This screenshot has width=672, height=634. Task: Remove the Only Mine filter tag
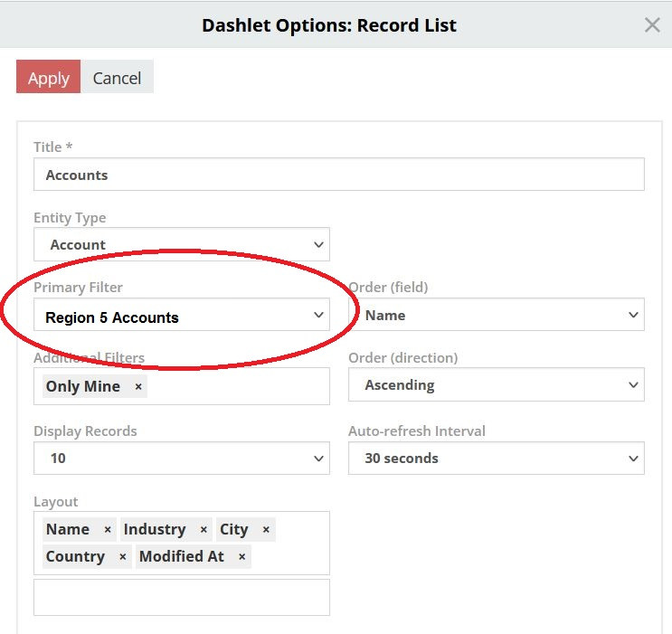[x=138, y=387]
